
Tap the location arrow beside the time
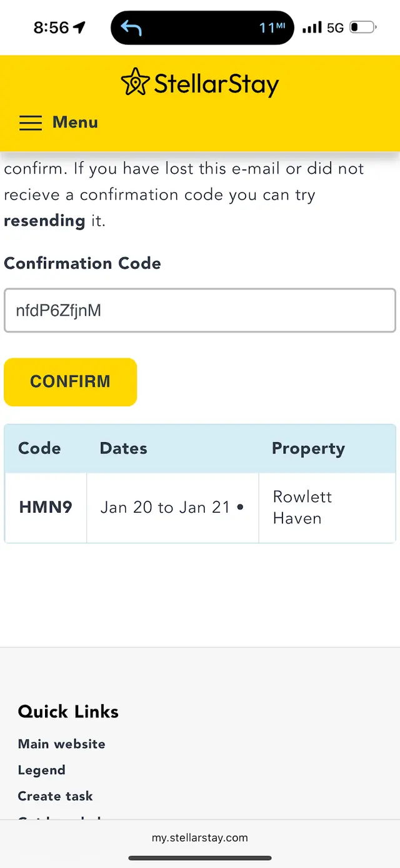tap(79, 28)
